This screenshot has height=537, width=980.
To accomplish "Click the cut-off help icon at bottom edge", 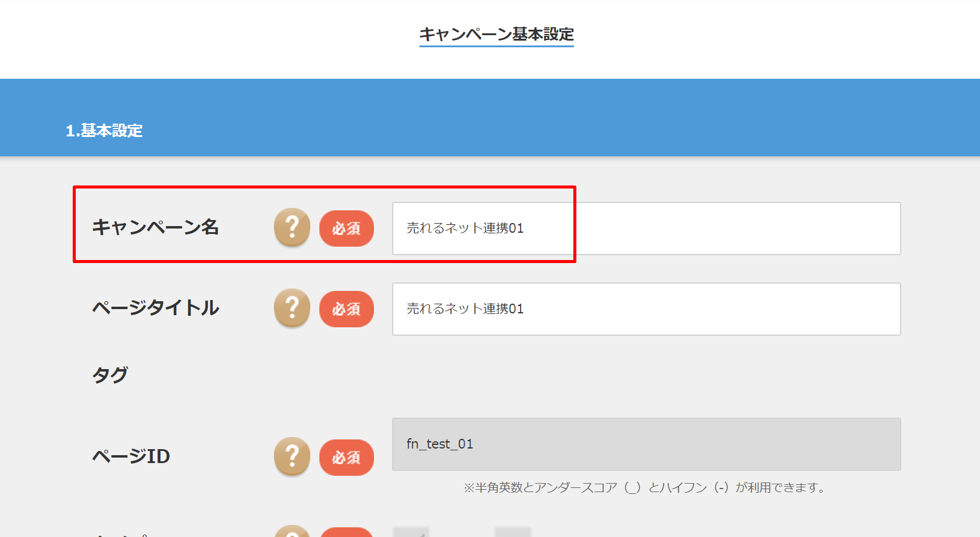I will pyautogui.click(x=292, y=532).
